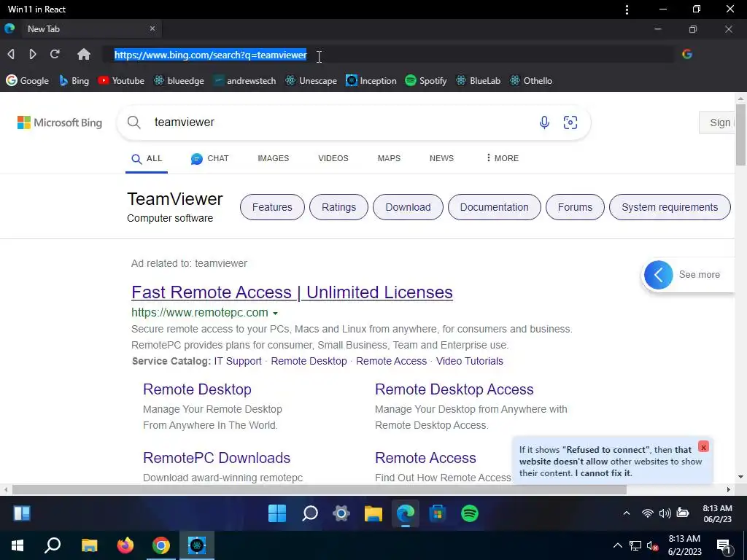This screenshot has height=560, width=747.
Task: Click the Sign in button
Action: click(717, 122)
